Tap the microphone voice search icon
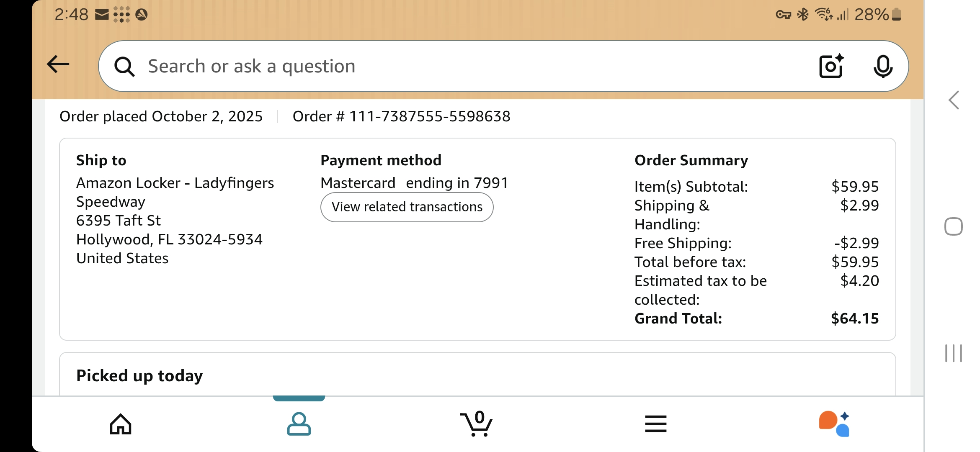 pos(883,66)
